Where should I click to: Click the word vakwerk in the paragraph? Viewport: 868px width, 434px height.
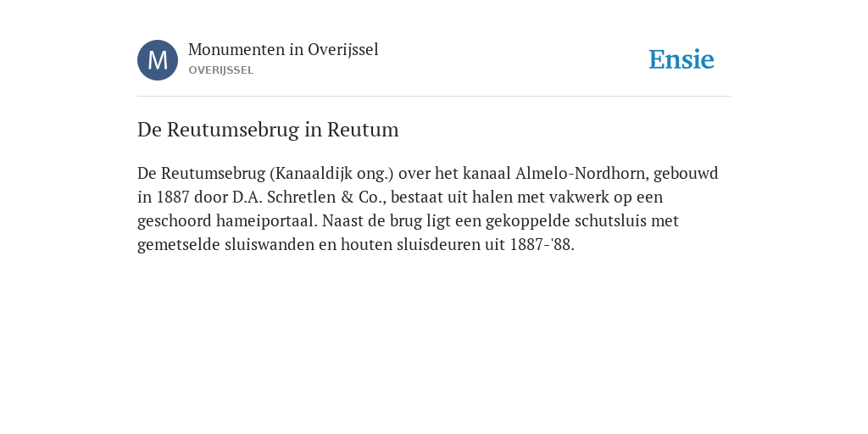(x=580, y=197)
